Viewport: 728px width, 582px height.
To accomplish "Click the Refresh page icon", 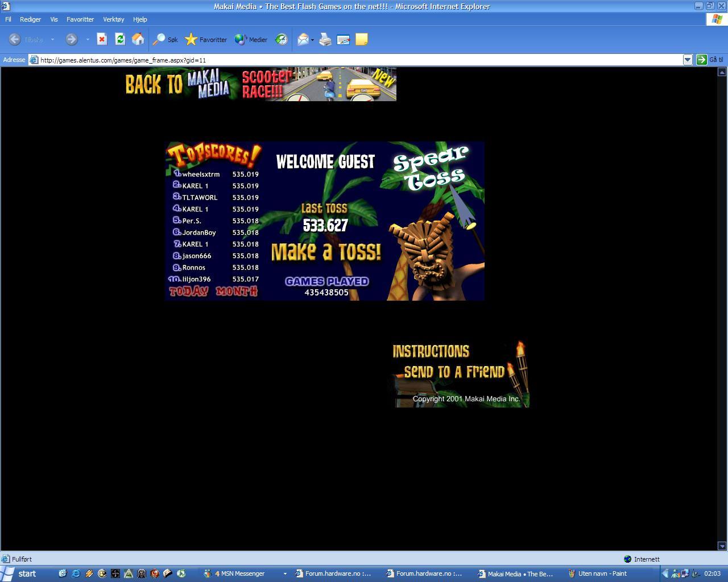I will tap(120, 39).
